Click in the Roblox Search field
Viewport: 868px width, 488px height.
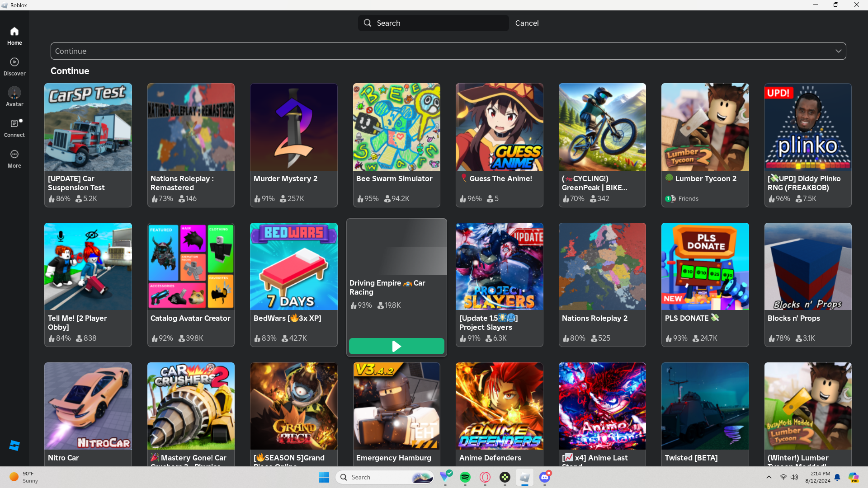439,23
